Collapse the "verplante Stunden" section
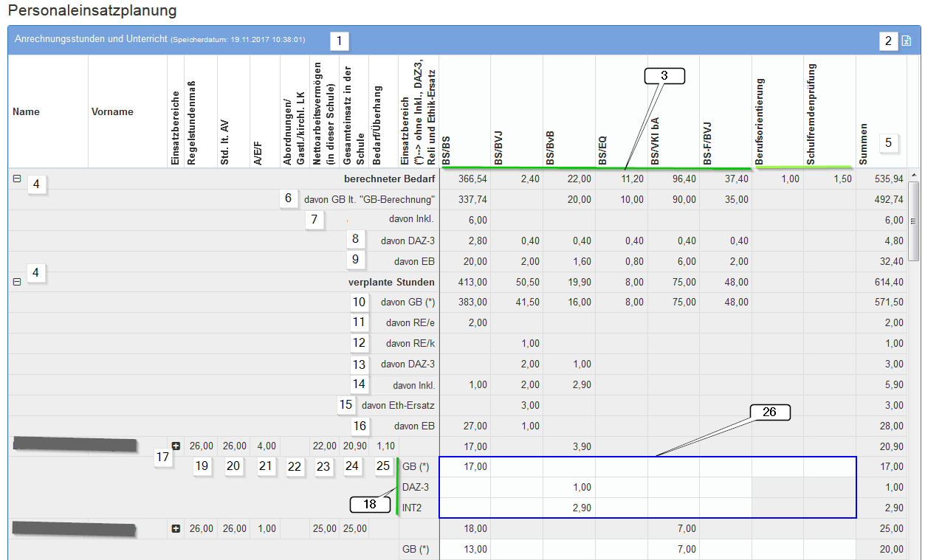The image size is (925, 560). 17,282
